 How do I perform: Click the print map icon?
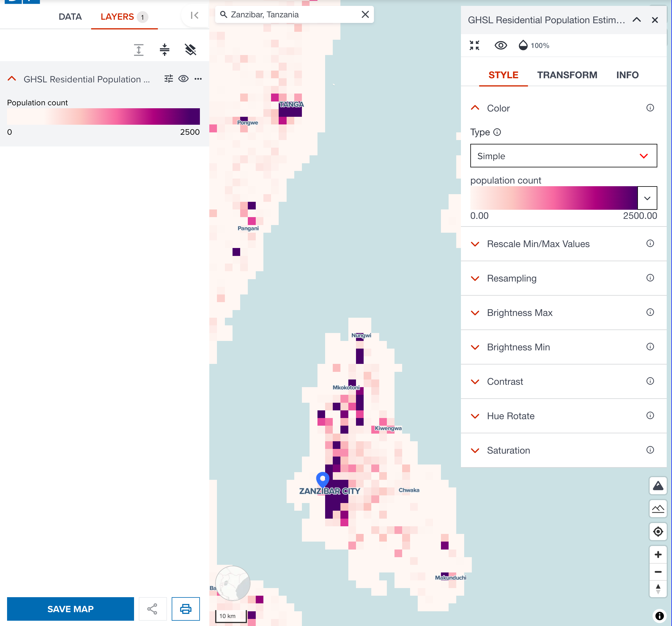(x=185, y=609)
